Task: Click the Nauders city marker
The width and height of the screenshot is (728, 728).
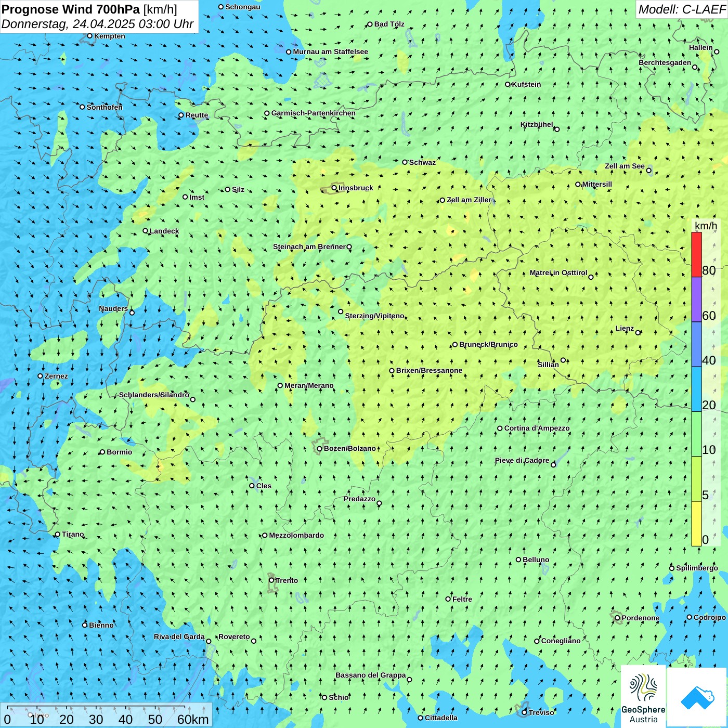Action: coord(132,313)
